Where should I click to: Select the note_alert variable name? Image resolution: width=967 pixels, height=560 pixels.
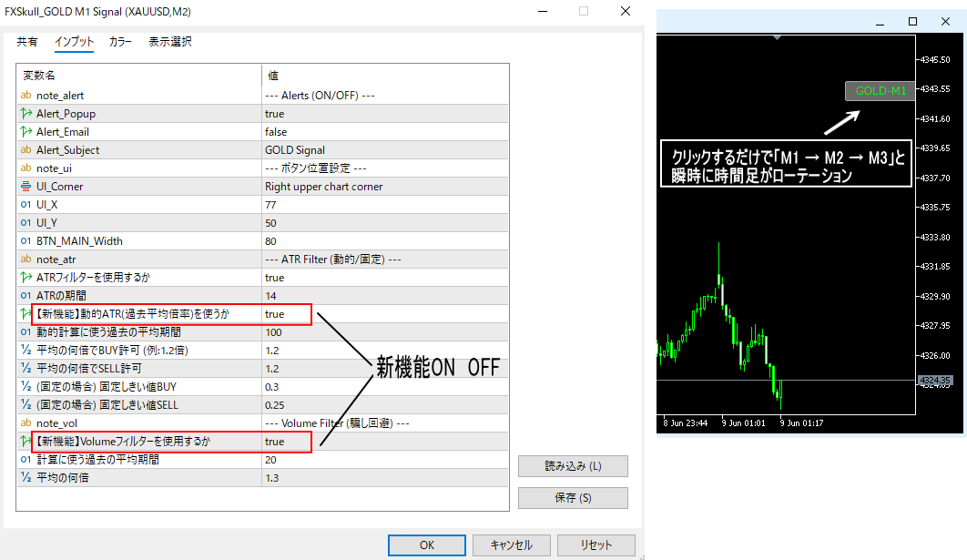pos(60,95)
